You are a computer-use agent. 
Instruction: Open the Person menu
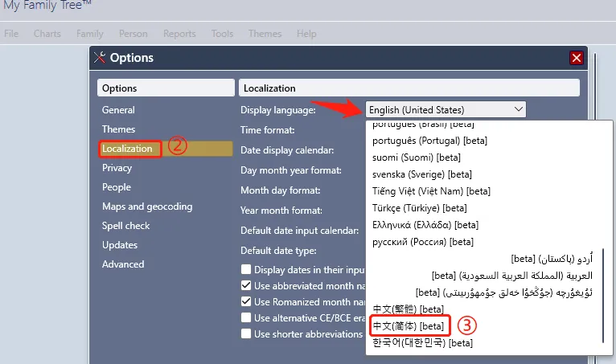click(x=133, y=34)
